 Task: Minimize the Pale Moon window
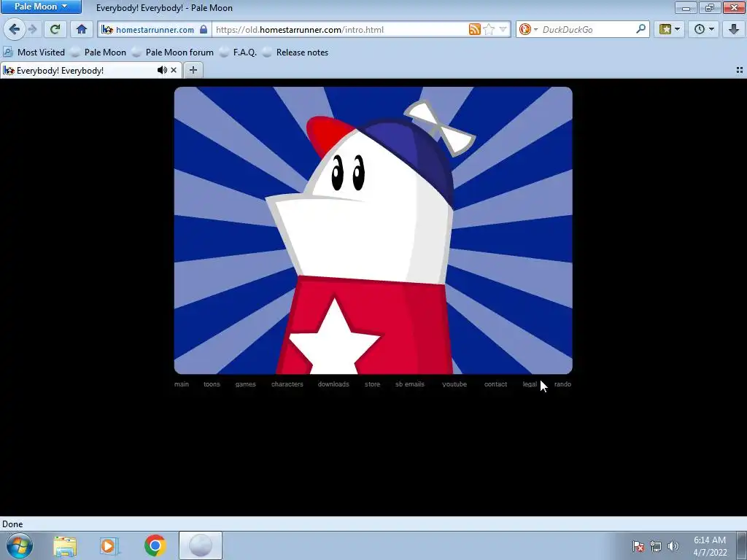[x=686, y=7]
